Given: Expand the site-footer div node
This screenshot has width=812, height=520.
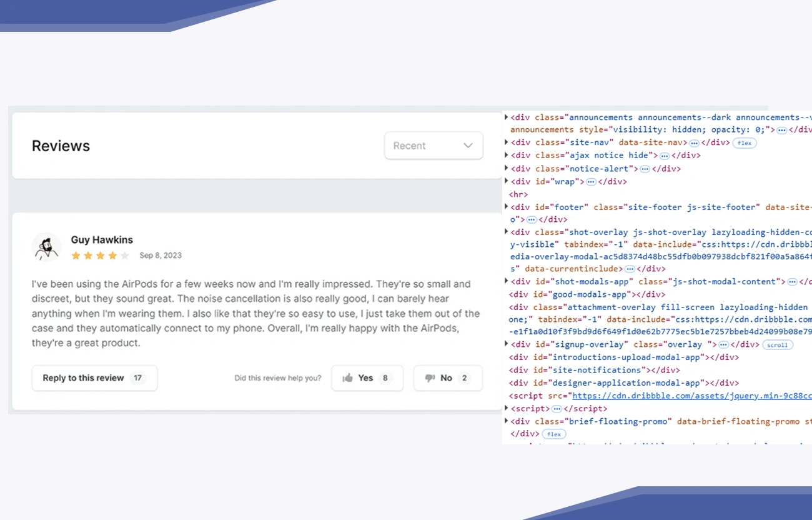Looking at the screenshot, I should (506, 207).
